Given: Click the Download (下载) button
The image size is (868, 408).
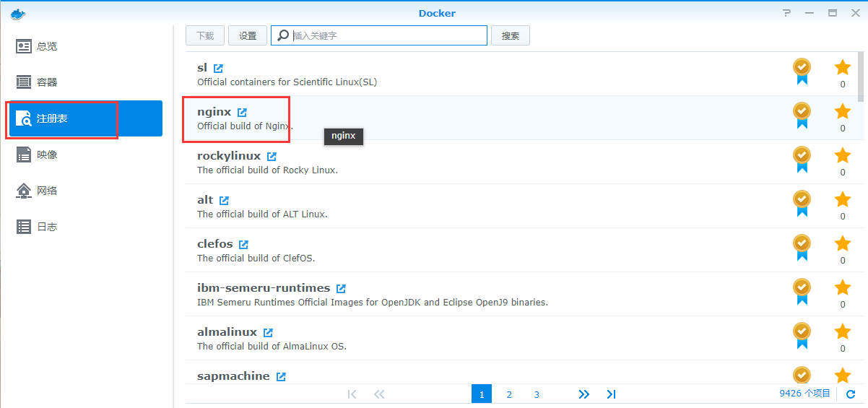Looking at the screenshot, I should (205, 35).
